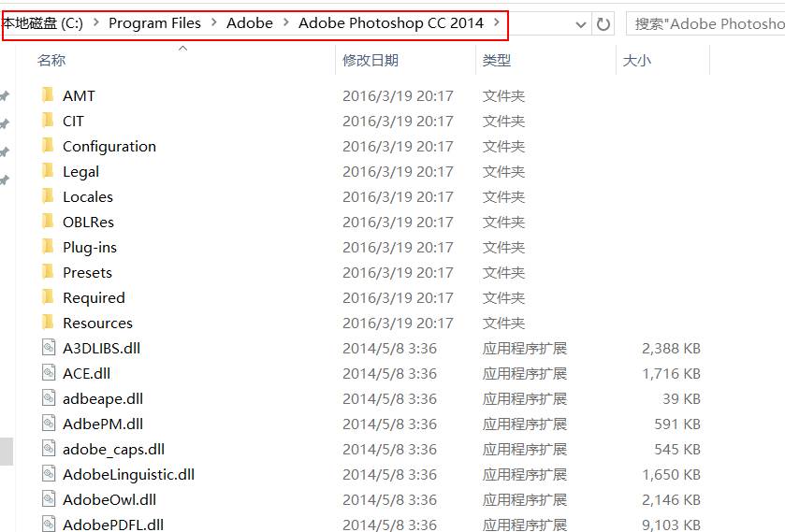Viewport: 785px width, 532px height.
Task: Navigate to Adobe breadcrumb
Action: (250, 23)
